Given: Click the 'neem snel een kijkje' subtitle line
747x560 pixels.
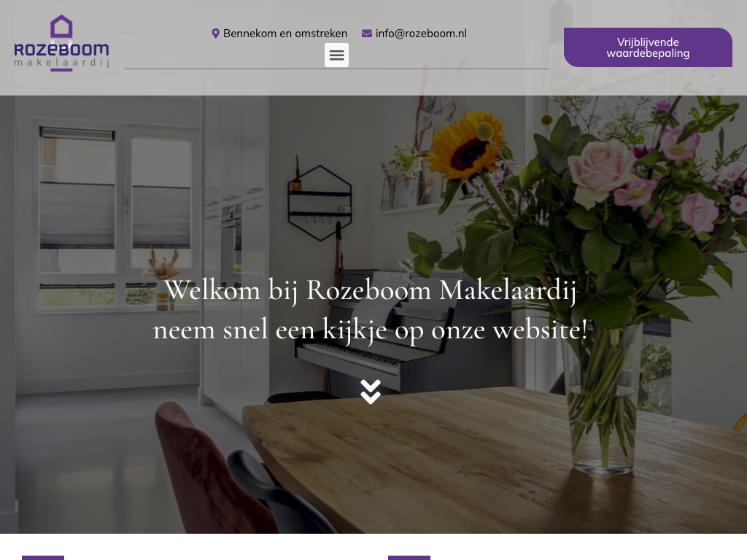Looking at the screenshot, I should [x=371, y=330].
